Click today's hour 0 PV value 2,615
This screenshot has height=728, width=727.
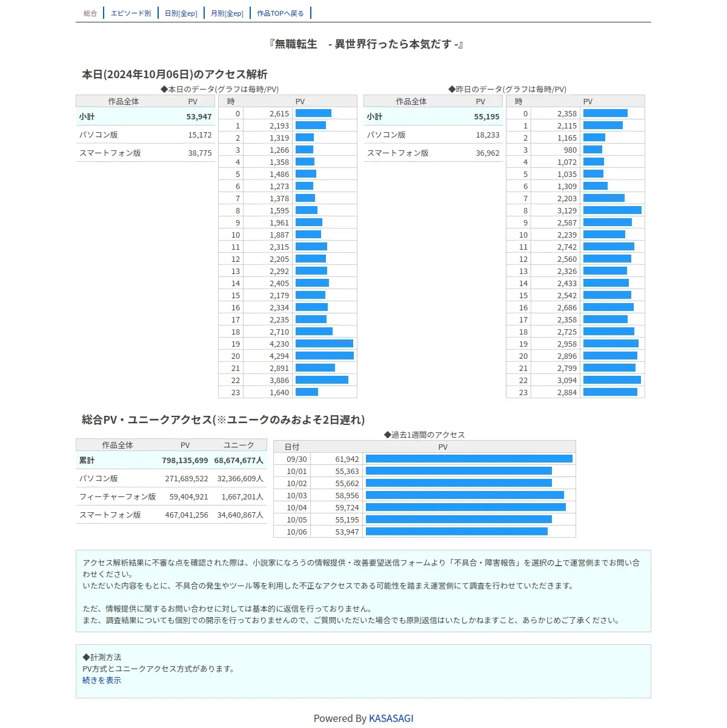coord(279,114)
